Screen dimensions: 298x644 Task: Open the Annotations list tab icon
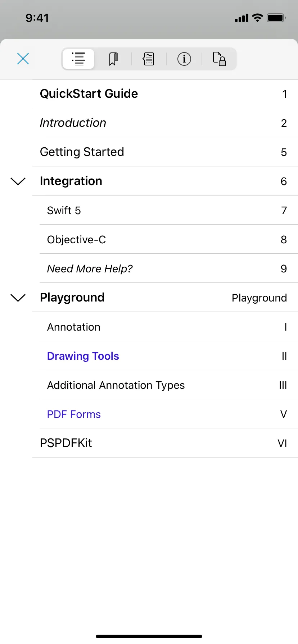[x=149, y=59]
